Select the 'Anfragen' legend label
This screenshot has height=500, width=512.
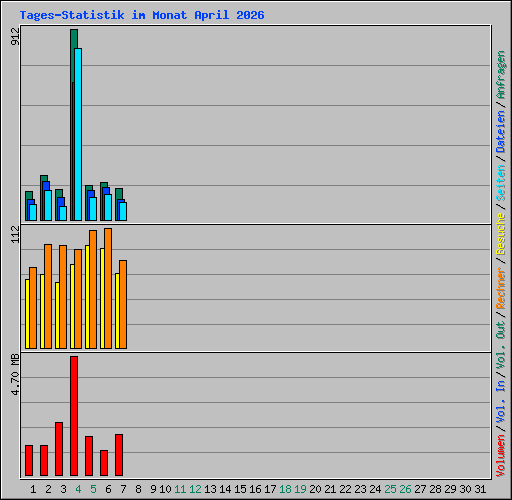click(x=501, y=75)
